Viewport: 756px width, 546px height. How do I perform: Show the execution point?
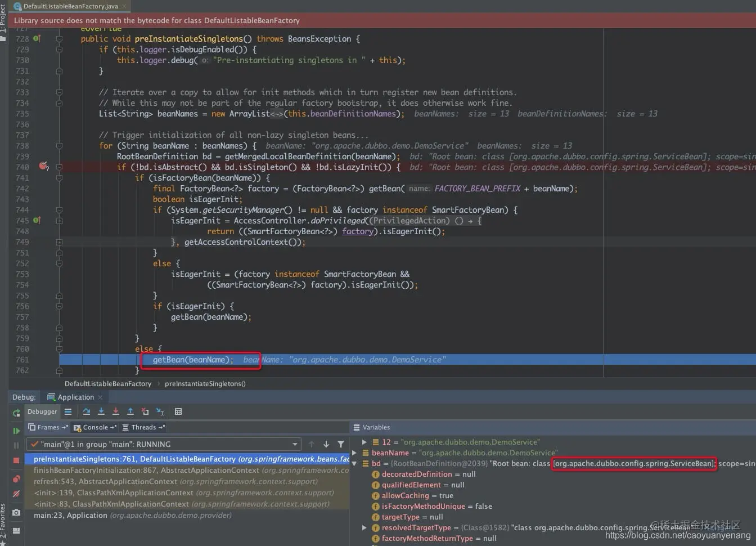click(x=68, y=411)
